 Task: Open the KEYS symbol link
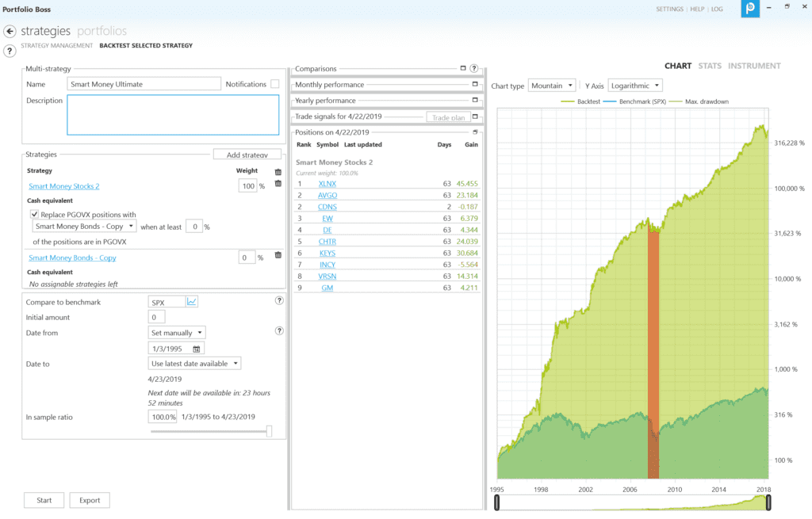click(327, 253)
